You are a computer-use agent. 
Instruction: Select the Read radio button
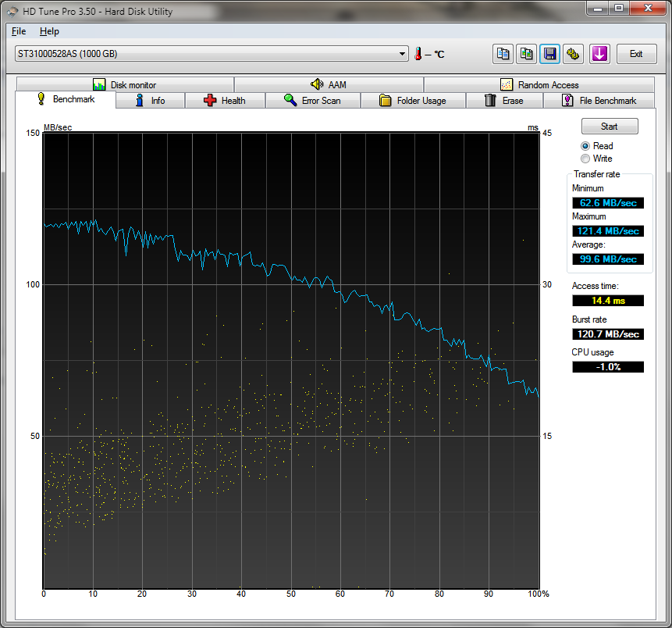585,146
